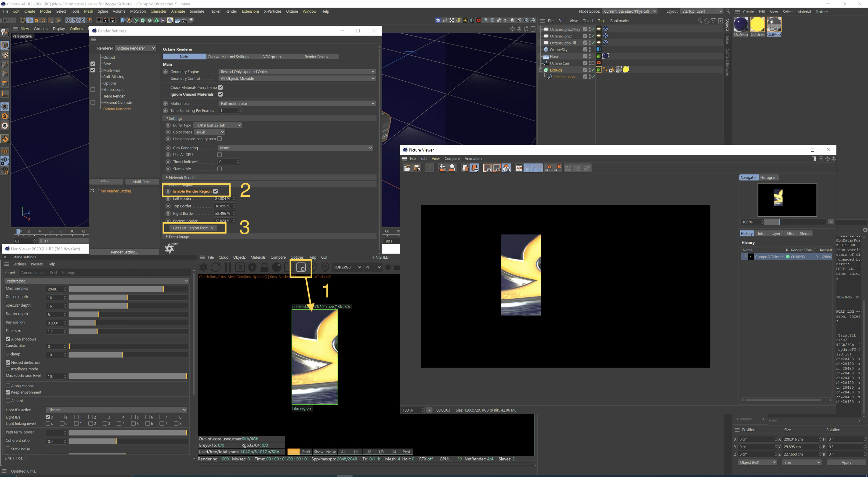Click the Save As icon in Picture Viewer

click(417, 168)
